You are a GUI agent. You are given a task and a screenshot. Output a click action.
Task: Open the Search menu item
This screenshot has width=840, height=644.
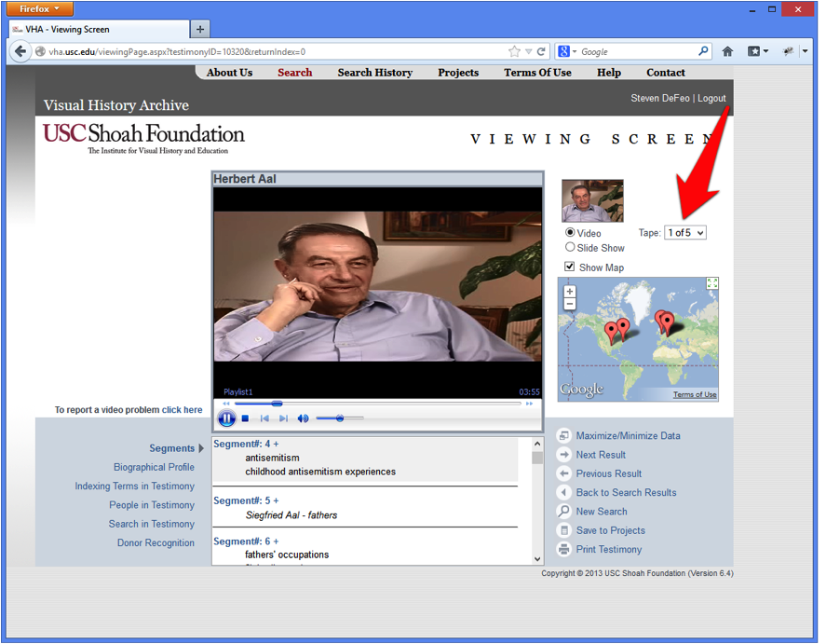(x=294, y=73)
